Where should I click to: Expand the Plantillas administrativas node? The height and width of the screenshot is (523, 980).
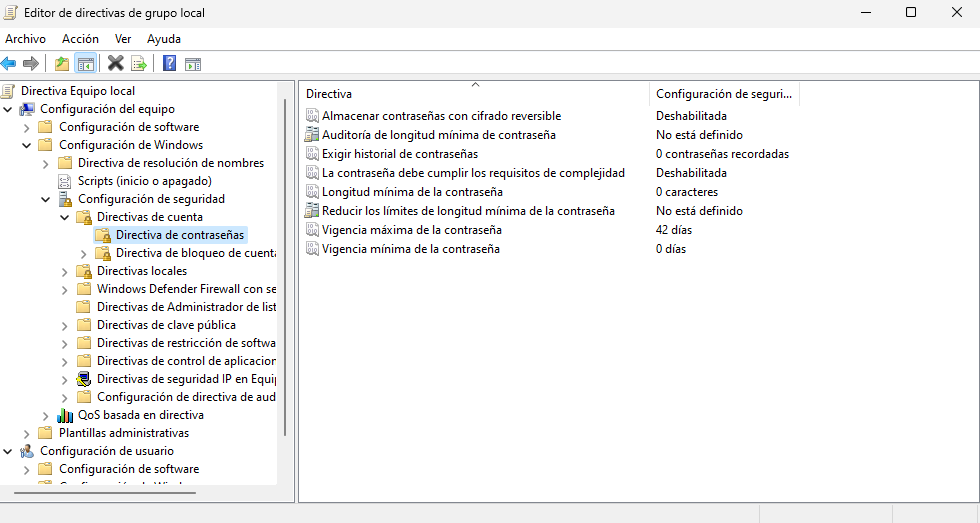(27, 433)
